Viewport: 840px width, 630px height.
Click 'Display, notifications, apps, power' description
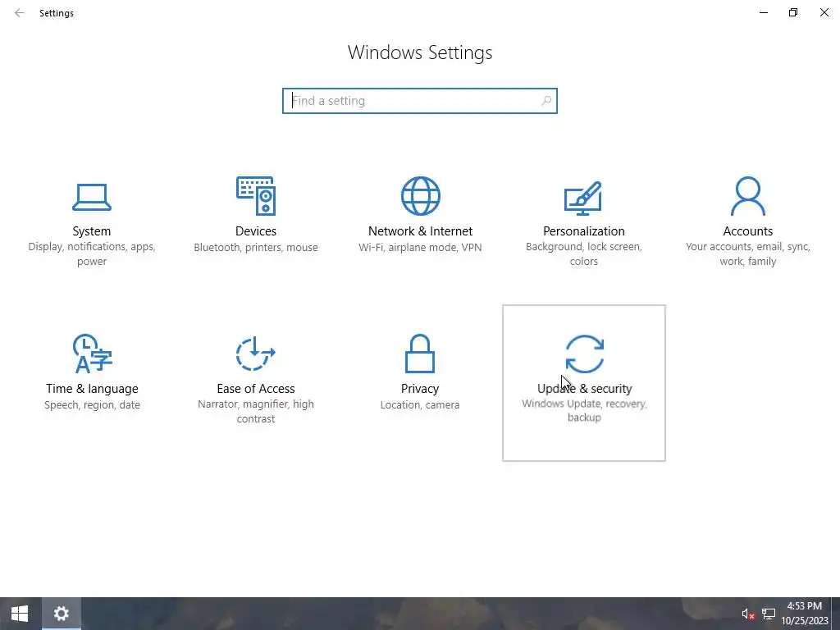pos(92,254)
